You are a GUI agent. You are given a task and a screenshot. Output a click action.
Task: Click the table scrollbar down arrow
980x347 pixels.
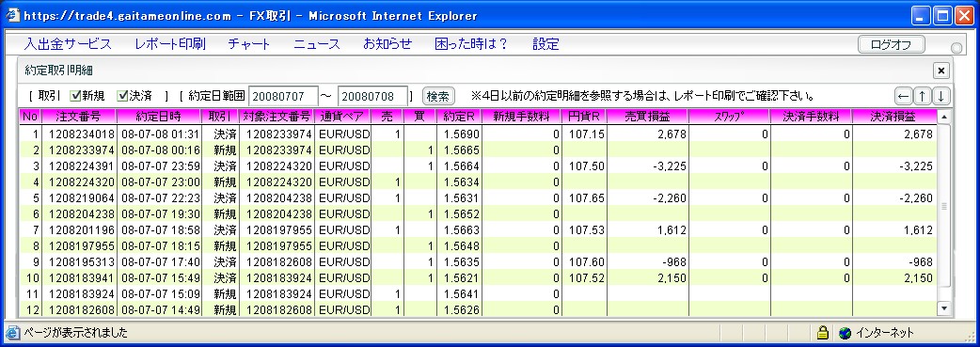[x=943, y=308]
